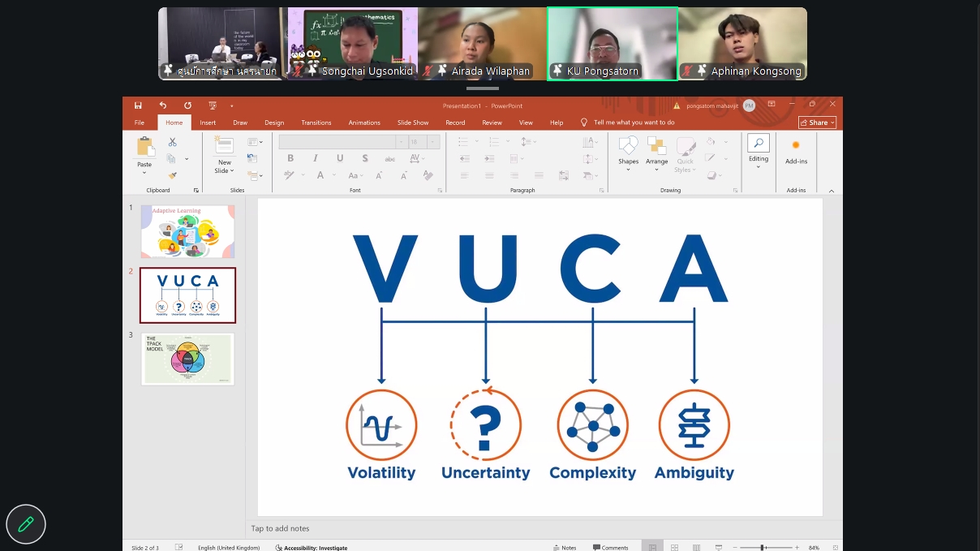Viewport: 980px width, 551px height.
Task: Select the TPACK Model slide thumbnail
Action: point(187,359)
